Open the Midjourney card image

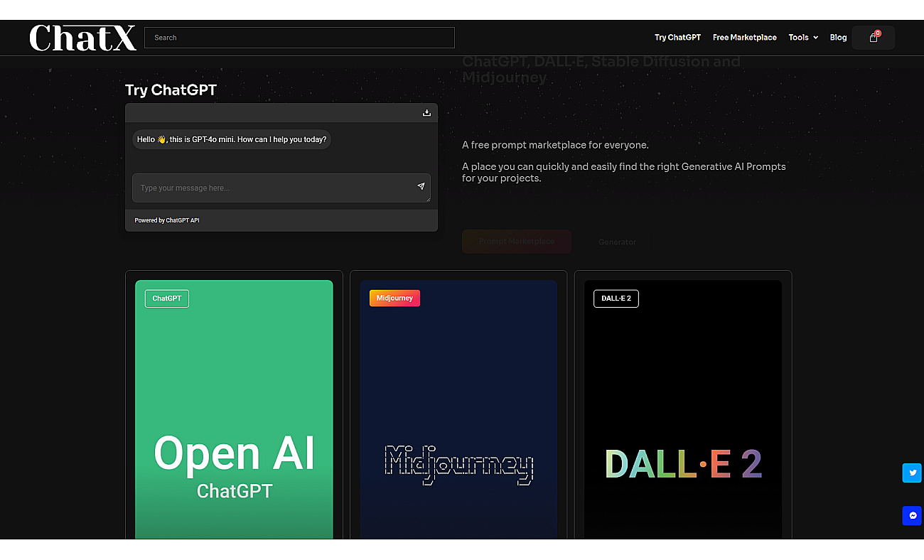click(x=458, y=409)
